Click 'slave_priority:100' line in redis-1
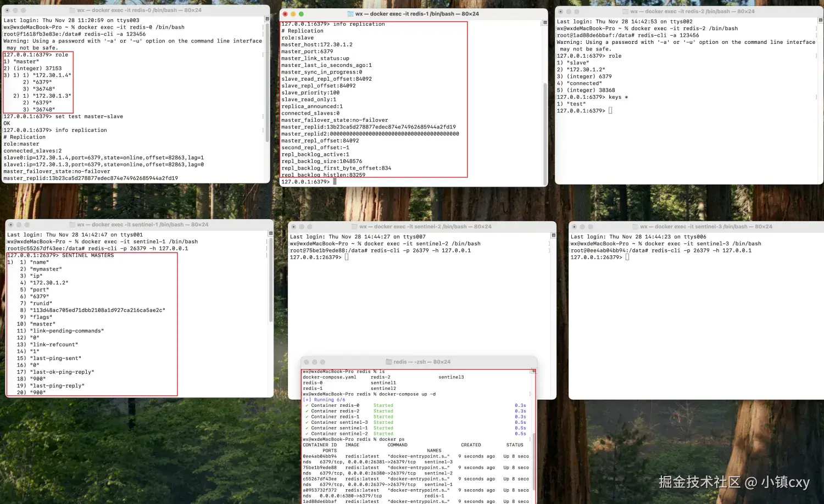 click(x=310, y=93)
